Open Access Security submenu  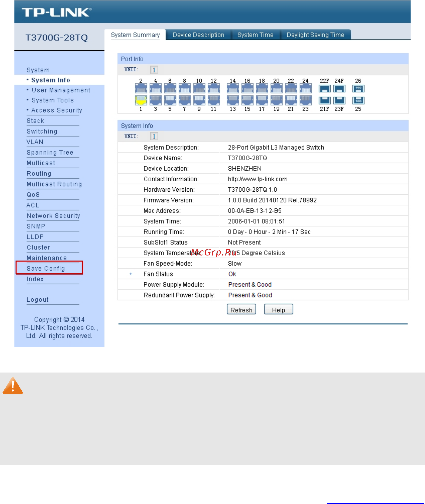coord(57,110)
